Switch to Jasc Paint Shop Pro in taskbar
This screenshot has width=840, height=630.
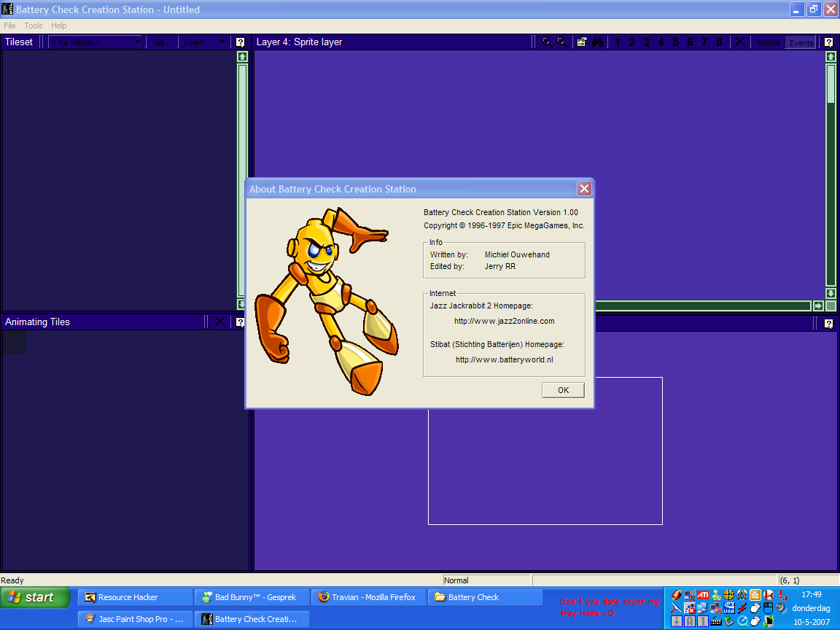pyautogui.click(x=135, y=619)
